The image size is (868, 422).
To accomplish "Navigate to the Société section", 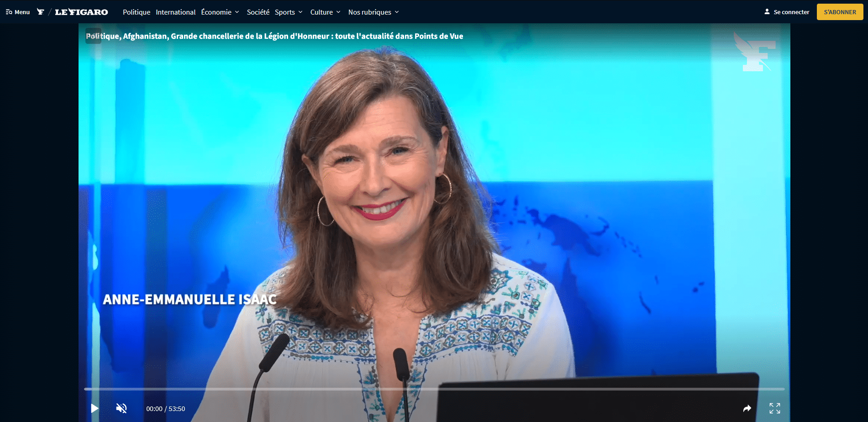I will pyautogui.click(x=258, y=12).
